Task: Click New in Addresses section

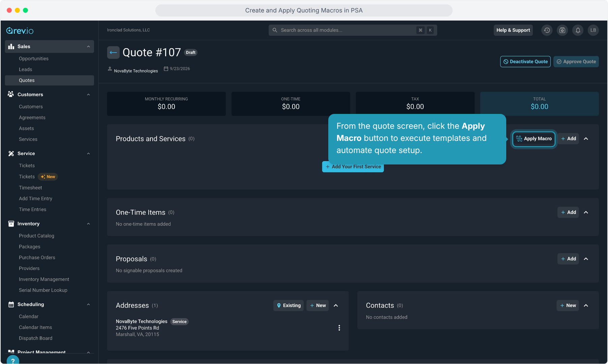Action: click(317, 306)
